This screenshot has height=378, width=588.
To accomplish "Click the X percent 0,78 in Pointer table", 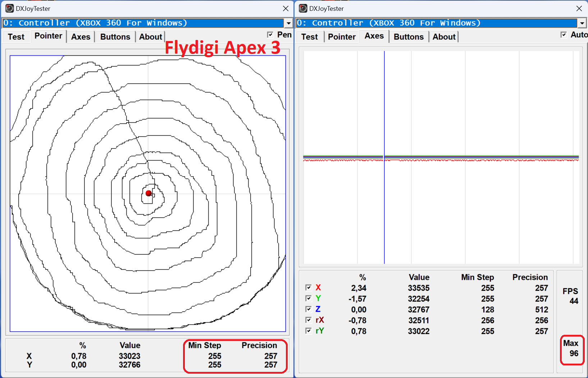I will pyautogui.click(x=79, y=356).
